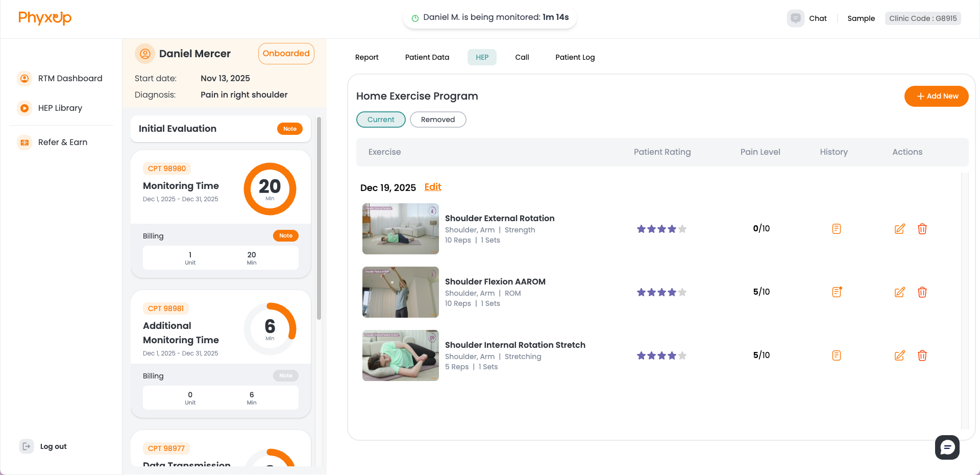Screen dimensions: 980x475
Task: Edit the Shoulder Flexion AAROM exercise
Action: coord(900,292)
